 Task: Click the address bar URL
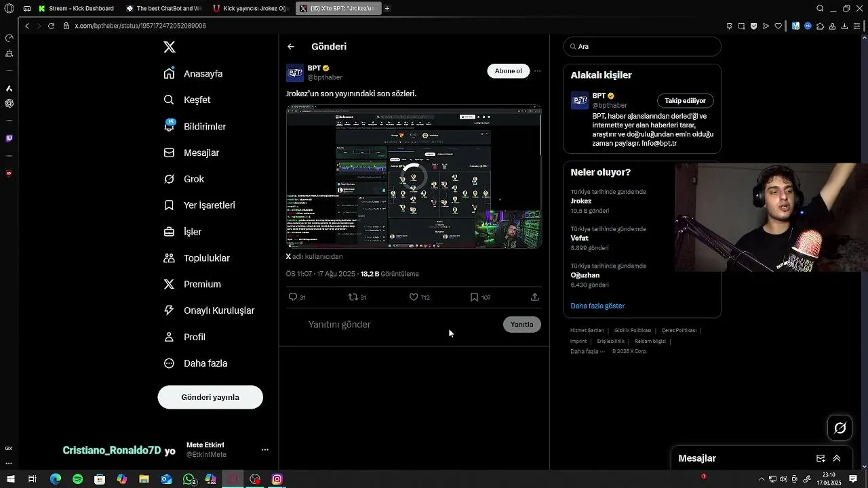[x=140, y=26]
